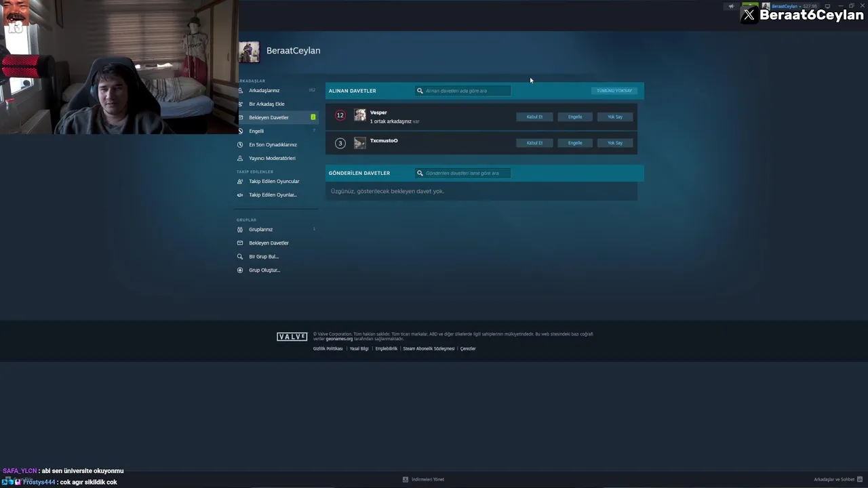
Task: Open Vesper's profile name link
Action: [378, 113]
